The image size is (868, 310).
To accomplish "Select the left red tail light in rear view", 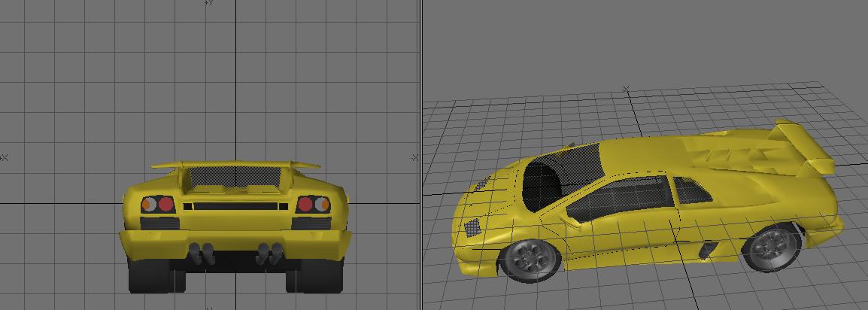I will [165, 204].
